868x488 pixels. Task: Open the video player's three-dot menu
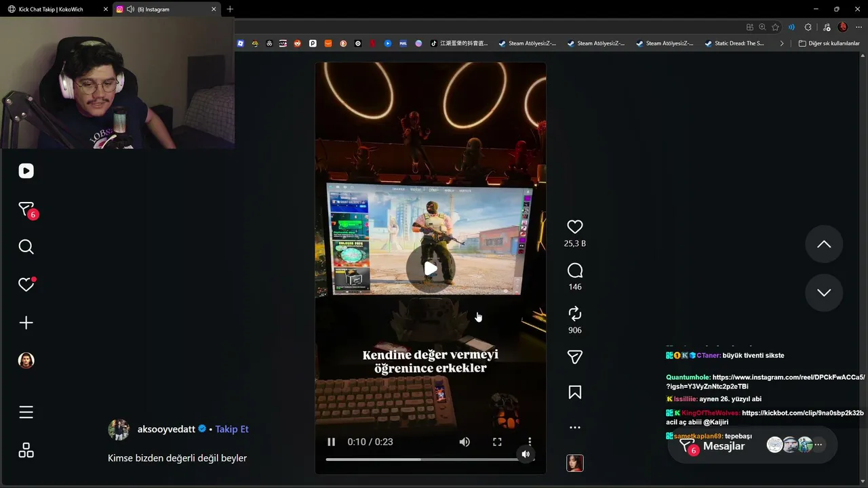[x=530, y=442]
